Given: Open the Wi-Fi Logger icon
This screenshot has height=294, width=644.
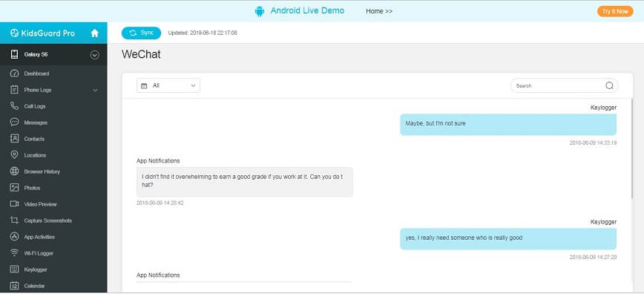Looking at the screenshot, I should pyautogui.click(x=14, y=253).
